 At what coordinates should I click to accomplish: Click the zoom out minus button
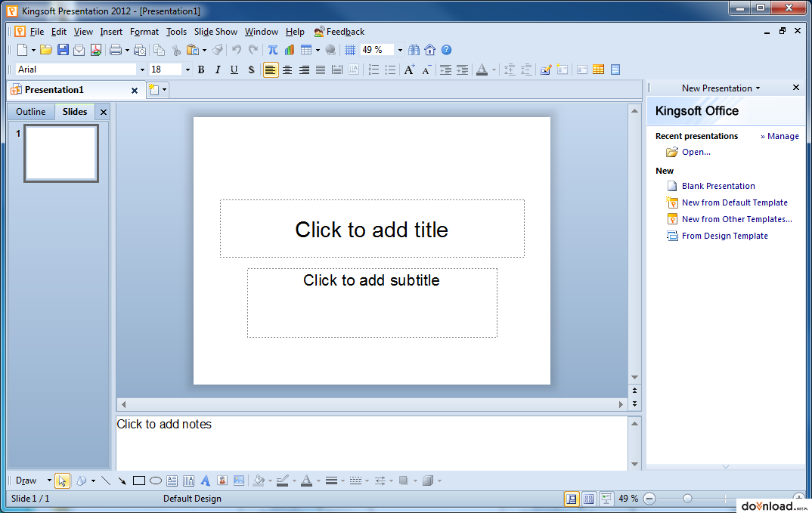tap(649, 499)
